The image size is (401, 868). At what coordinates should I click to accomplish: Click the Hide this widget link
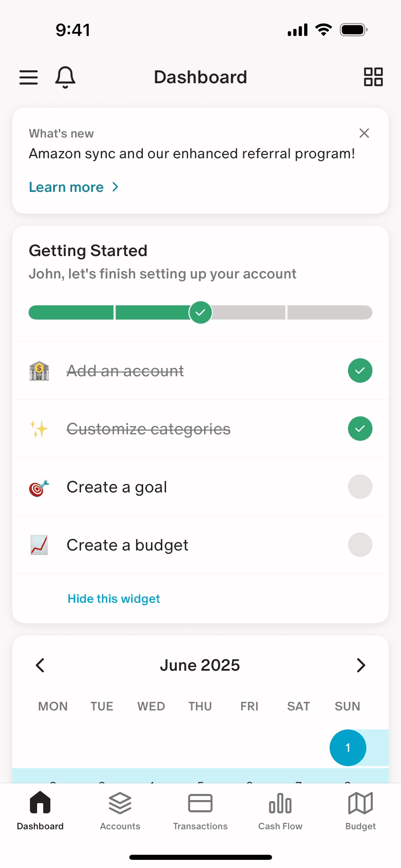click(x=114, y=599)
